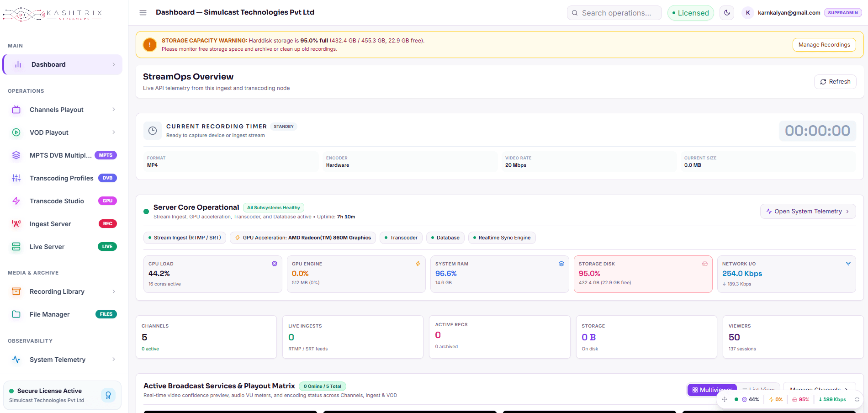The image size is (868, 413).
Task: Open Ingest Server menu item
Action: (x=63, y=224)
